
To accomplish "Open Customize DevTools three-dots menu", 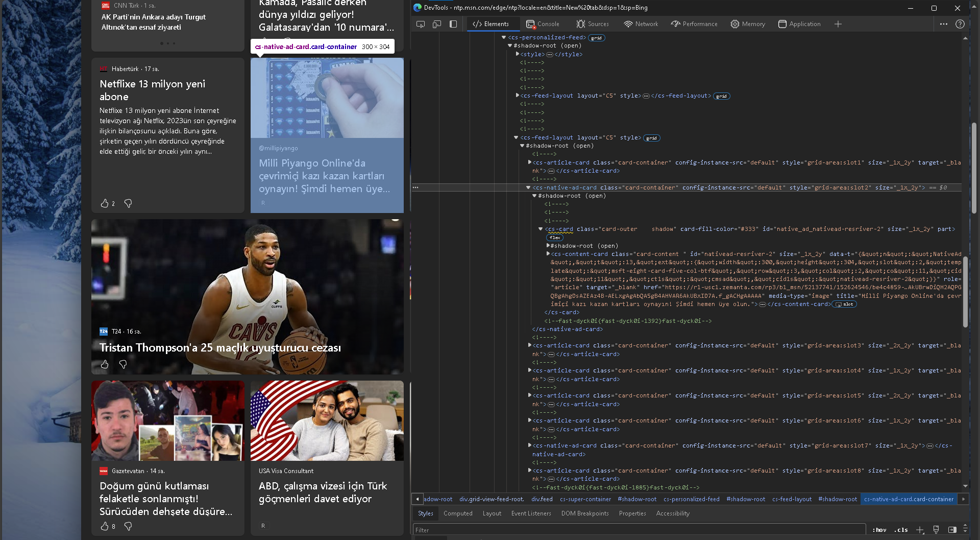I will (x=943, y=24).
